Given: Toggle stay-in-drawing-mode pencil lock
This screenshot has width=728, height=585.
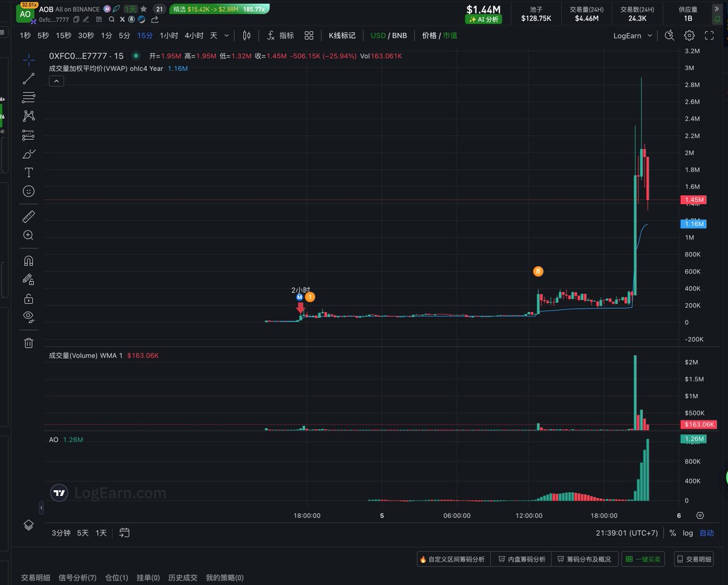Looking at the screenshot, I should 29,279.
